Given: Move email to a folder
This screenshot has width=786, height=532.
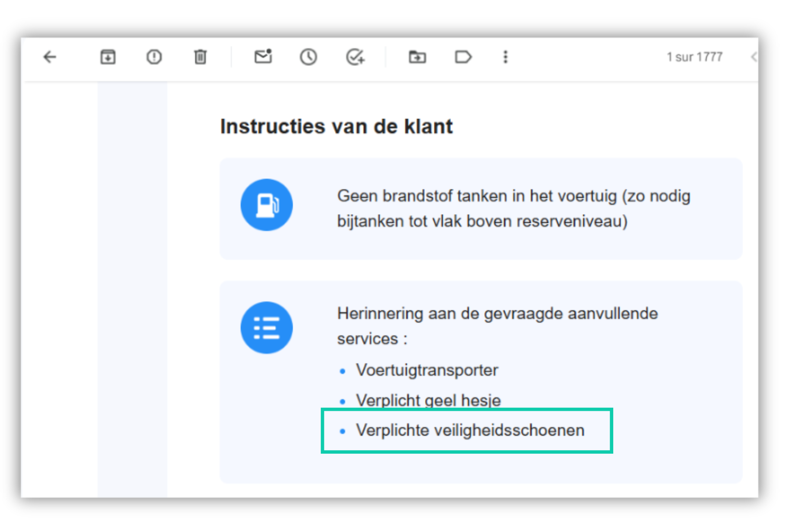Looking at the screenshot, I should pos(417,57).
